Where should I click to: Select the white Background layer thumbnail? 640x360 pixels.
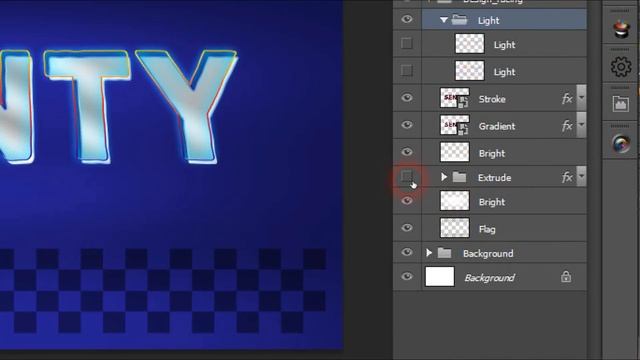point(440,277)
